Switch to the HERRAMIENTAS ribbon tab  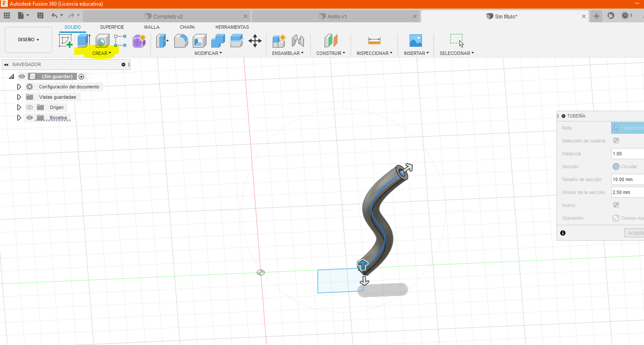click(232, 27)
